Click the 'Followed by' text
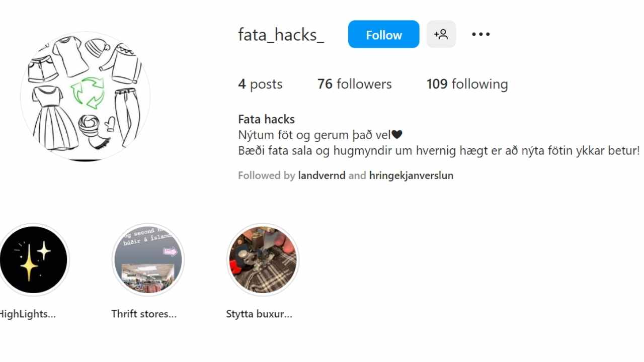Screen dimensions: 644x362 266,175
